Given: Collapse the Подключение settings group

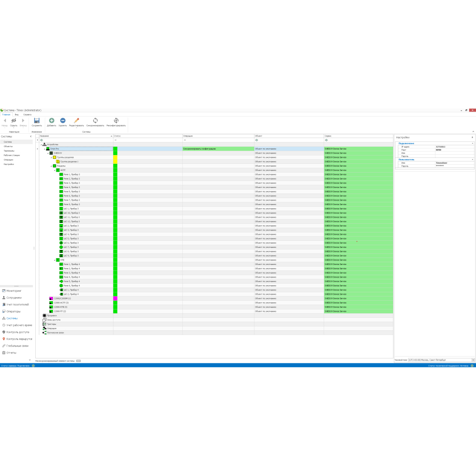Looking at the screenshot, I should (x=472, y=143).
